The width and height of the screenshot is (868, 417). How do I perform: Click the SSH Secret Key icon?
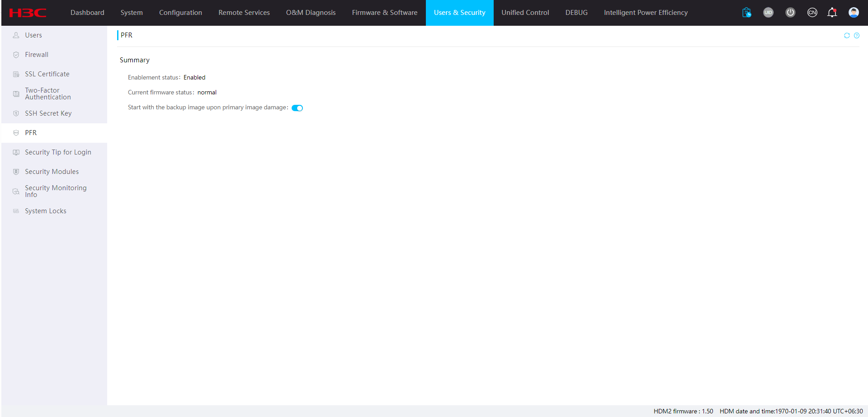click(16, 113)
